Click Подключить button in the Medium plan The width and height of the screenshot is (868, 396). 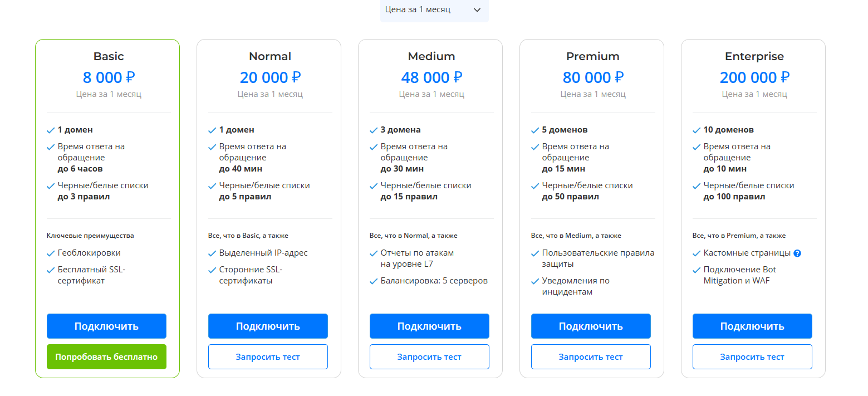click(x=429, y=326)
